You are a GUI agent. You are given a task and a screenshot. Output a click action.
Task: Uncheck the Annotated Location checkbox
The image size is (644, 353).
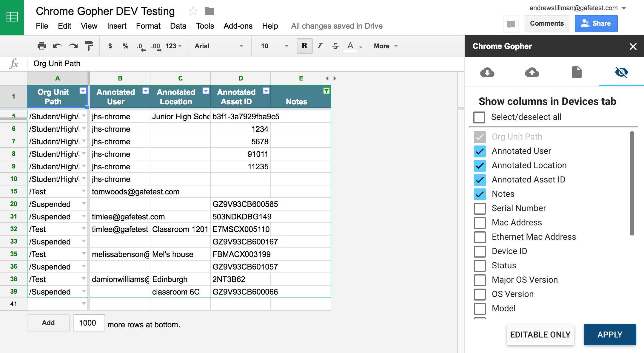tap(480, 165)
